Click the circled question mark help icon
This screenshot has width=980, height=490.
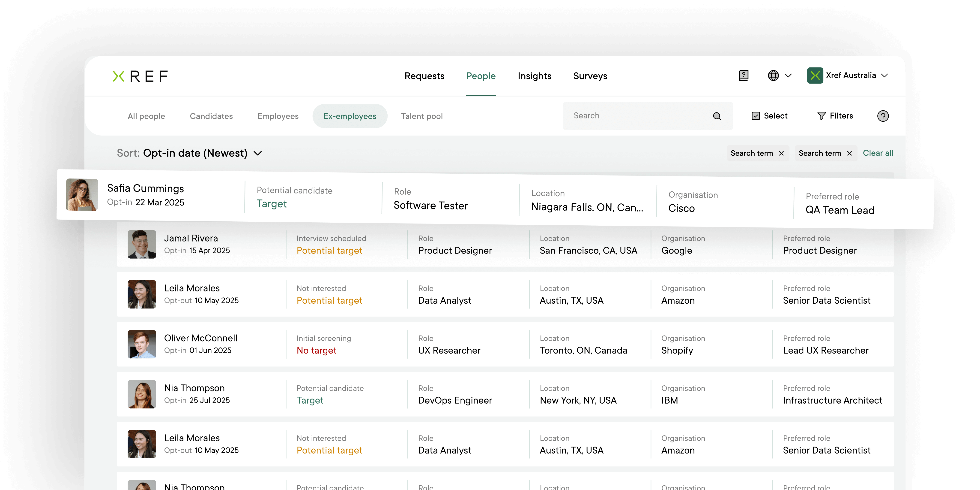pyautogui.click(x=883, y=116)
